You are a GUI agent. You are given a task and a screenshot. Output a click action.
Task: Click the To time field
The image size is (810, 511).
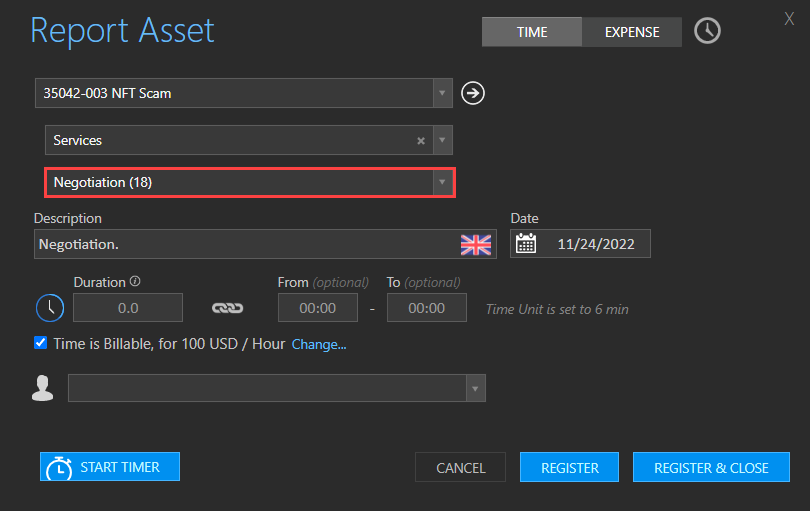coord(427,308)
